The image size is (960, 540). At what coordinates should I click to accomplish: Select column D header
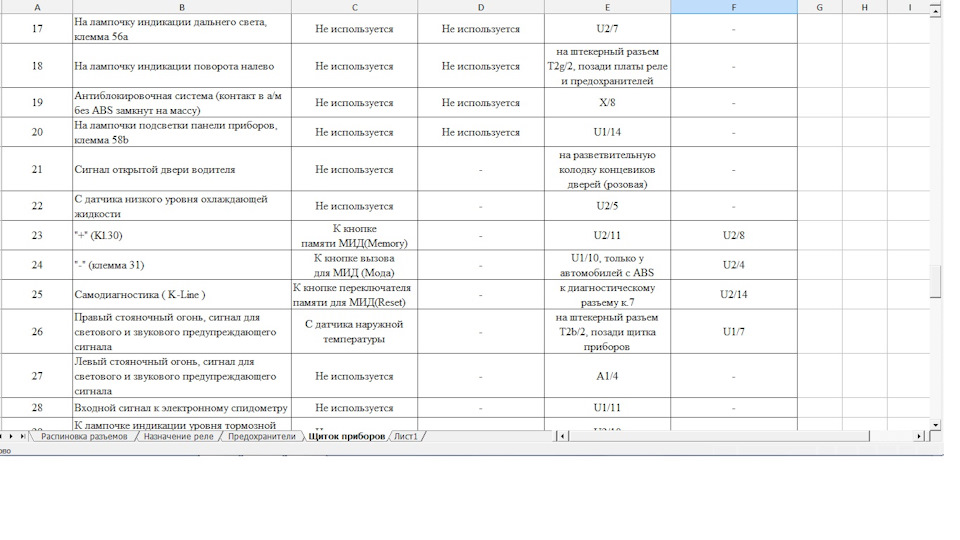(481, 7)
